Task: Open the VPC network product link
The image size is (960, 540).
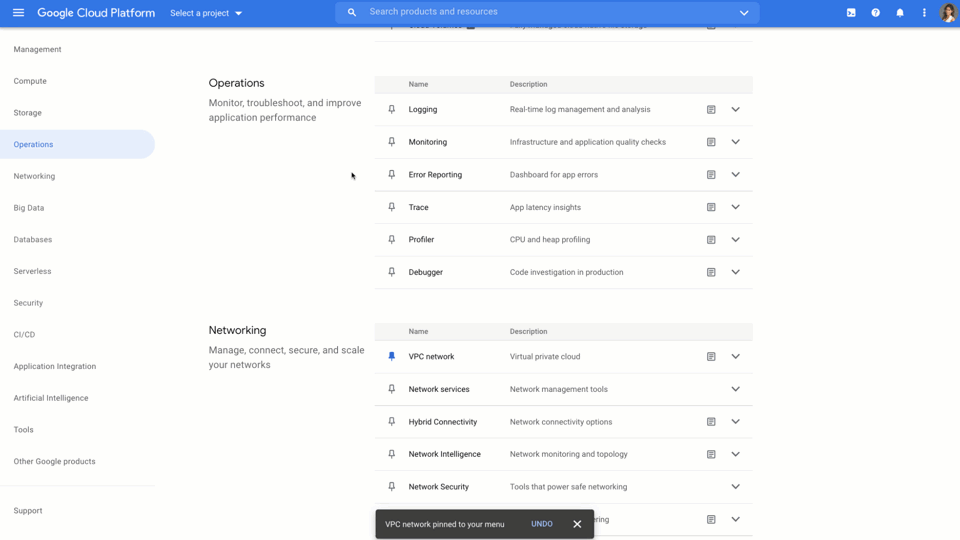Action: 431,356
